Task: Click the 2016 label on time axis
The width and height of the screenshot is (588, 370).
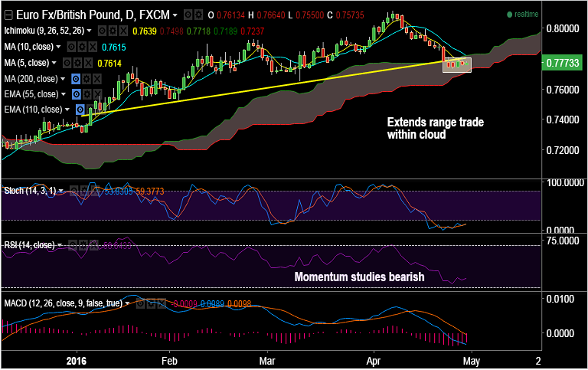Action: (76, 361)
